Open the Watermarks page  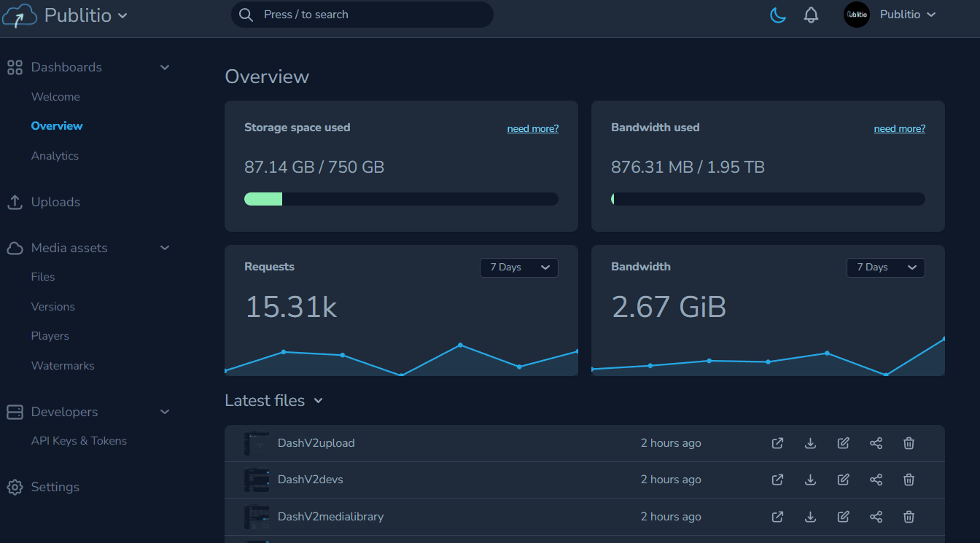63,366
